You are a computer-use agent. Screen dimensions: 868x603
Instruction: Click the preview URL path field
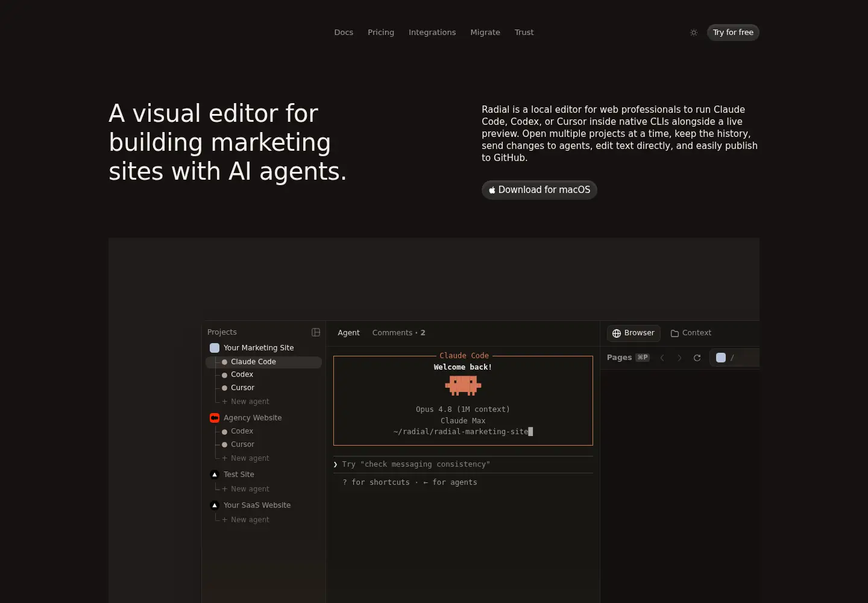point(735,358)
